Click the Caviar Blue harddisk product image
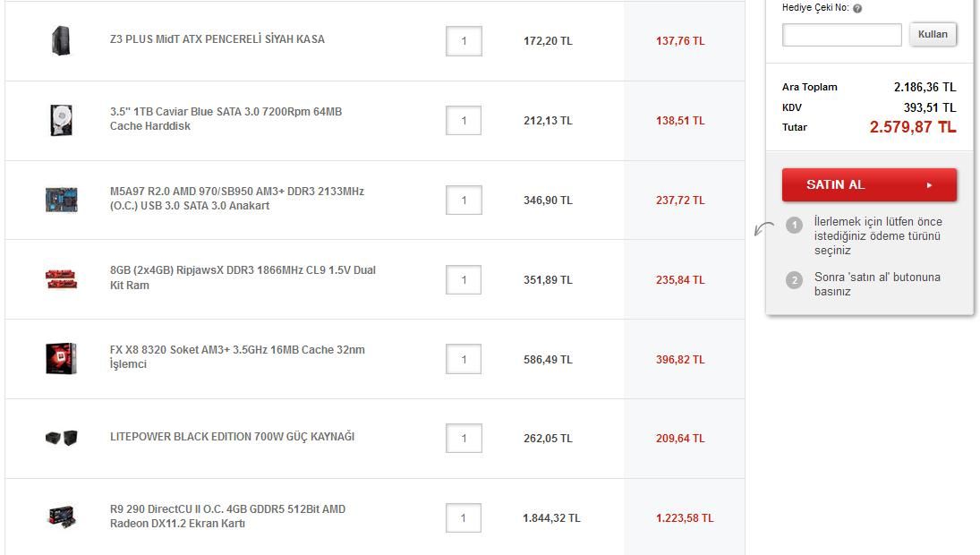 click(x=61, y=120)
